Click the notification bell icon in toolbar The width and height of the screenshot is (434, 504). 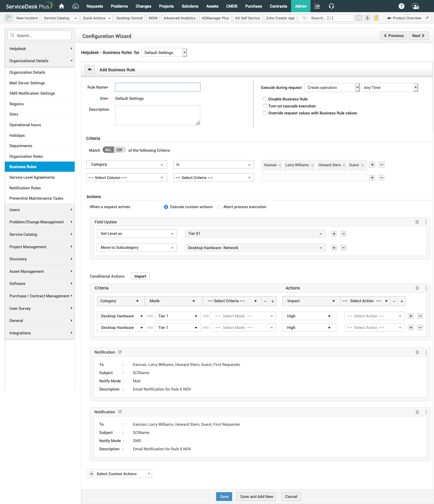click(367, 18)
